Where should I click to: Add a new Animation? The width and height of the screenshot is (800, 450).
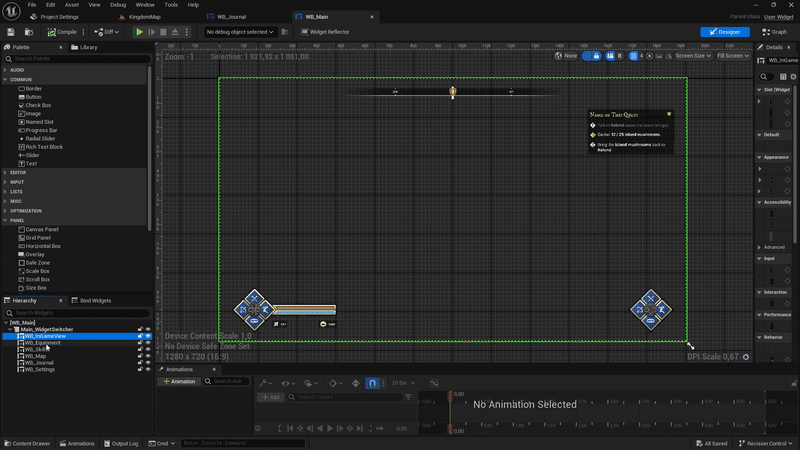[x=180, y=381]
